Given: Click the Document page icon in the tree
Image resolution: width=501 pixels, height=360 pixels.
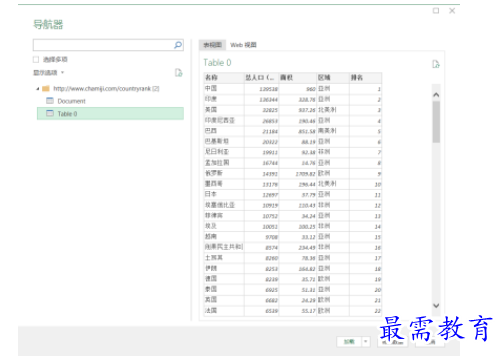Looking at the screenshot, I should [x=50, y=101].
